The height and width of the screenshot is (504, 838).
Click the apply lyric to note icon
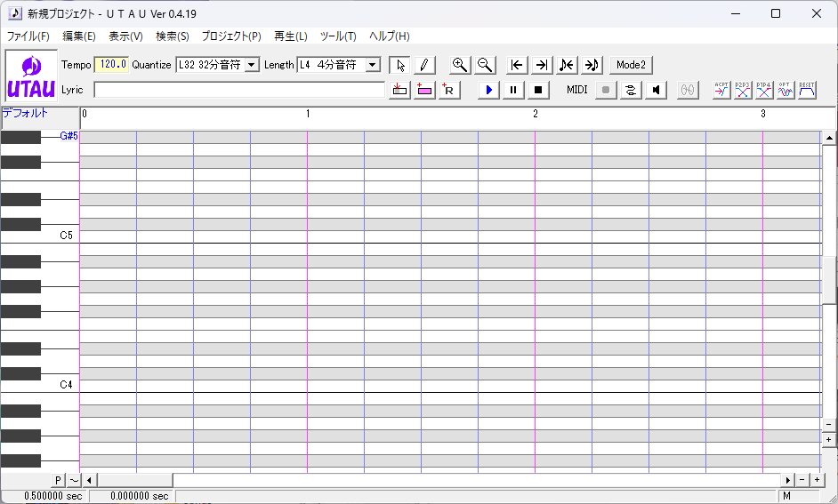click(x=399, y=90)
